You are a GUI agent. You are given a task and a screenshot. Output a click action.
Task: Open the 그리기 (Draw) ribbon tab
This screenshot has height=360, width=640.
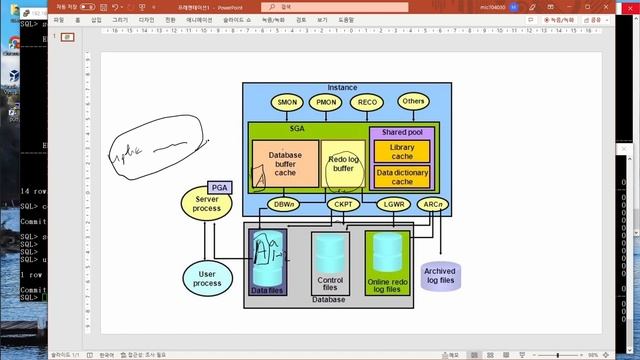click(120, 20)
